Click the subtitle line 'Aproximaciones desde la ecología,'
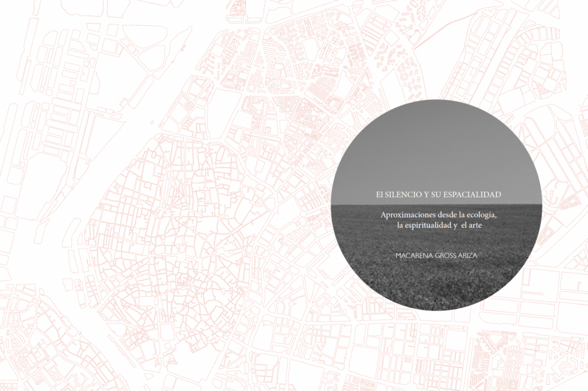588x391 pixels. coord(439,215)
